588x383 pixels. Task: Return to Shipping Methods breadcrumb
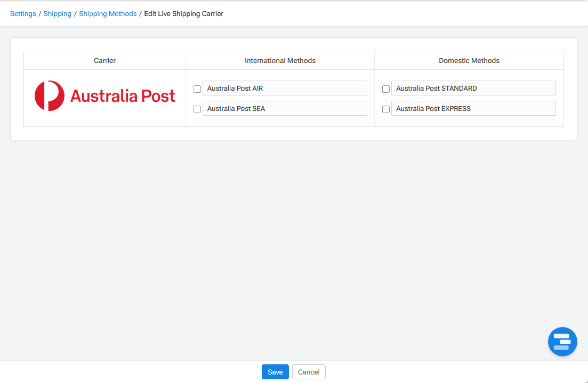(108, 13)
